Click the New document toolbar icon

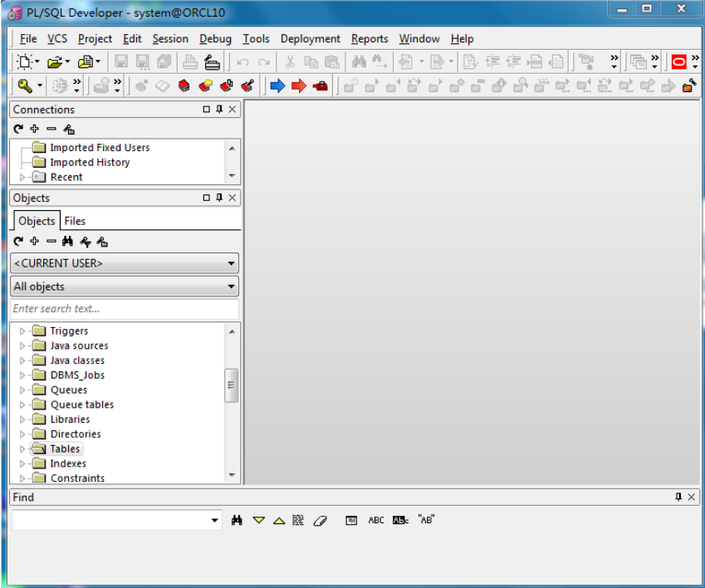(24, 61)
